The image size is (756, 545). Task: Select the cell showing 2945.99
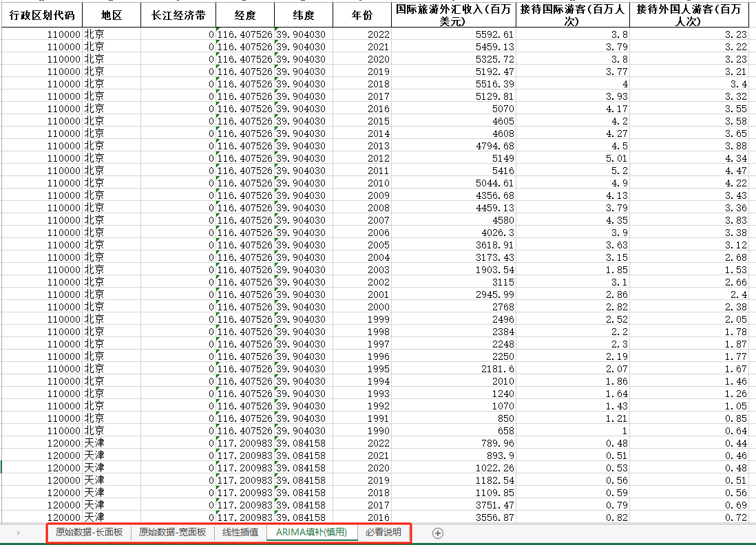(x=454, y=294)
